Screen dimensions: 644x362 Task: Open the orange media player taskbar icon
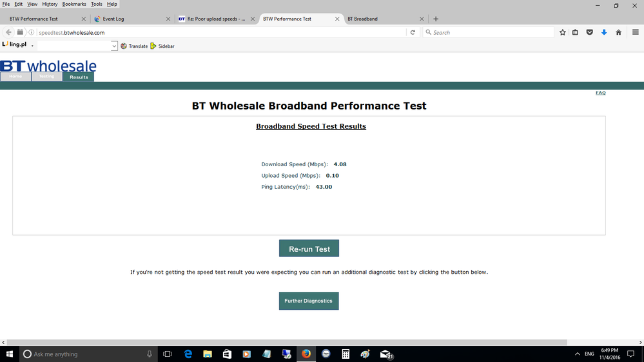point(246,354)
